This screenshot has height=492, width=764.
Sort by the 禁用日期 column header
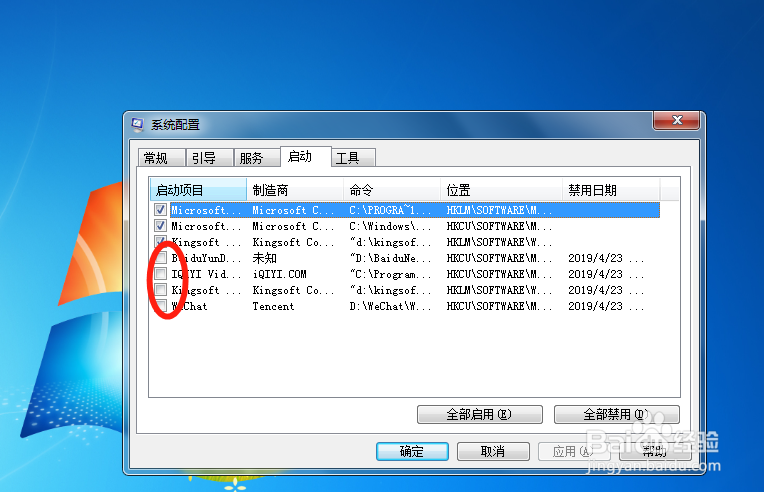pos(611,190)
